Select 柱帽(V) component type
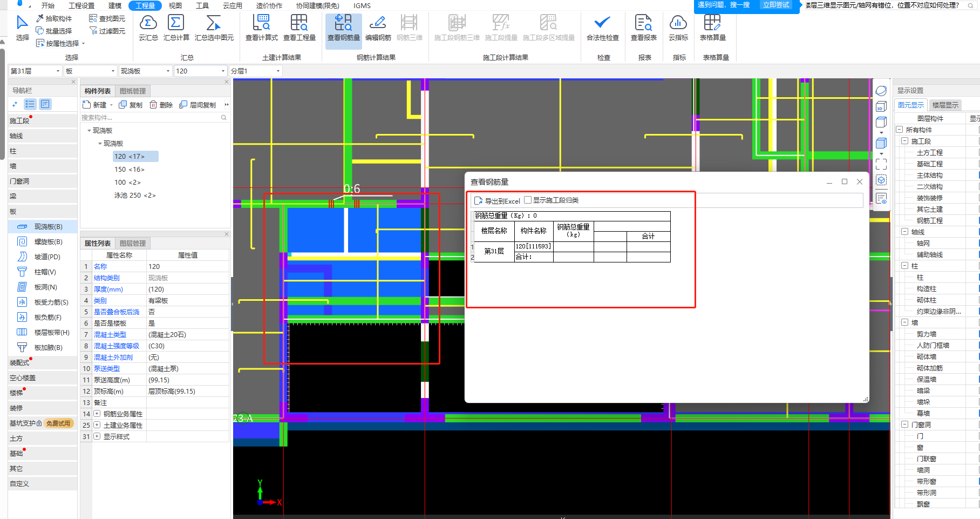980x519 pixels. [x=43, y=272]
